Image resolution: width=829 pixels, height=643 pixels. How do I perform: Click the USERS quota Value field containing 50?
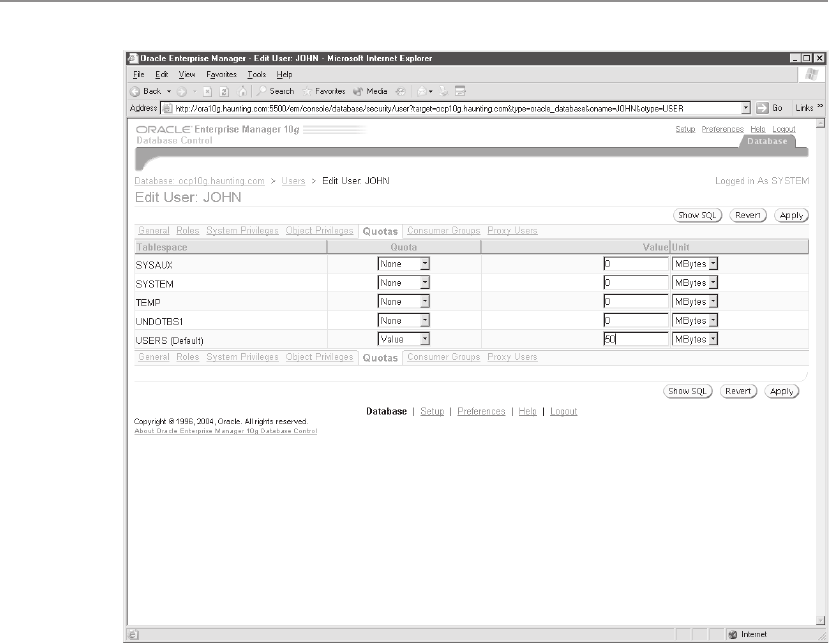pos(636,339)
